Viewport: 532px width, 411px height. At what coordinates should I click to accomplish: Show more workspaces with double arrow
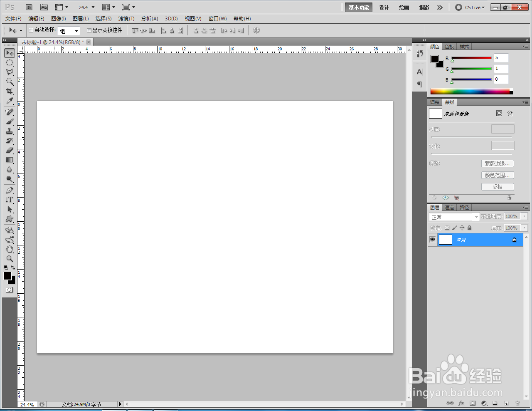pos(440,7)
